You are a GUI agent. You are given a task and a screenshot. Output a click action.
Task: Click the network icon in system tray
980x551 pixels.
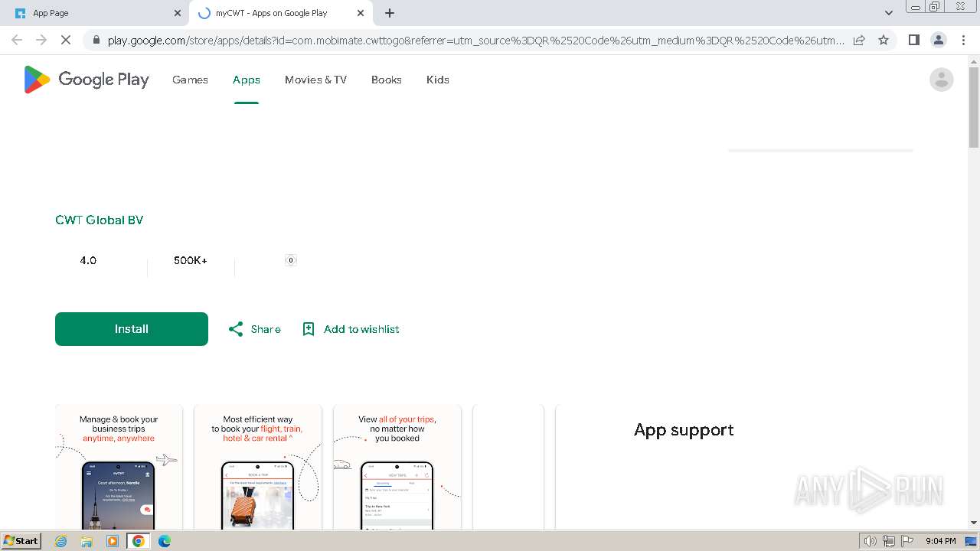(x=889, y=541)
